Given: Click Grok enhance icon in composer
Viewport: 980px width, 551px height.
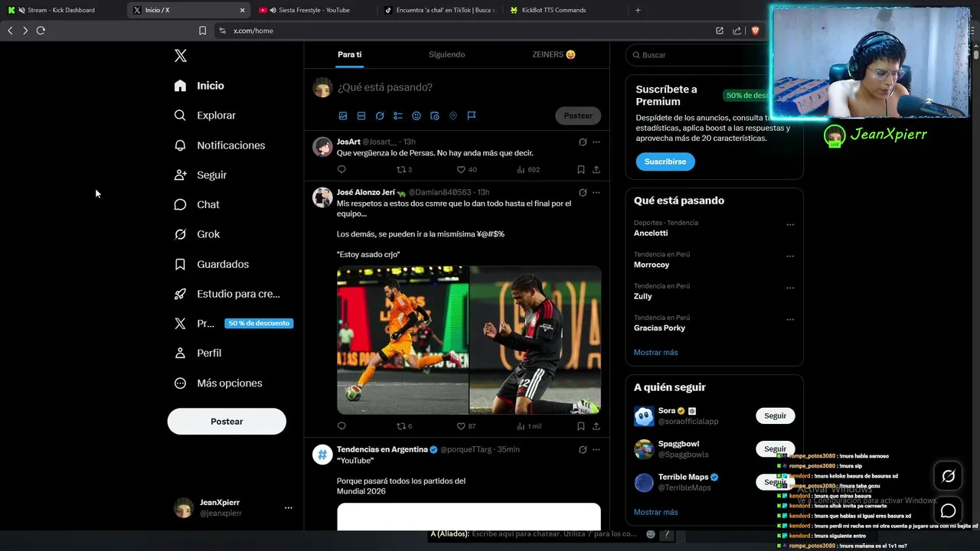Looking at the screenshot, I should [x=380, y=116].
